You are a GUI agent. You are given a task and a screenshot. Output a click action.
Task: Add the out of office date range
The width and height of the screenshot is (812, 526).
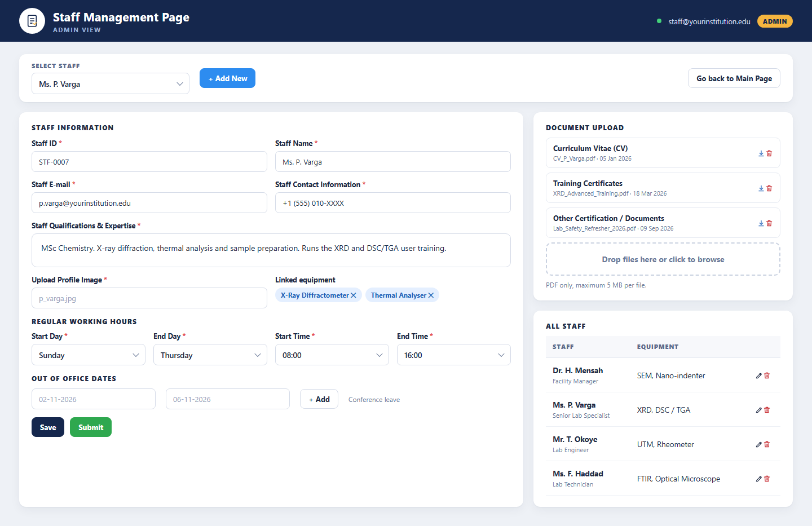click(x=319, y=399)
